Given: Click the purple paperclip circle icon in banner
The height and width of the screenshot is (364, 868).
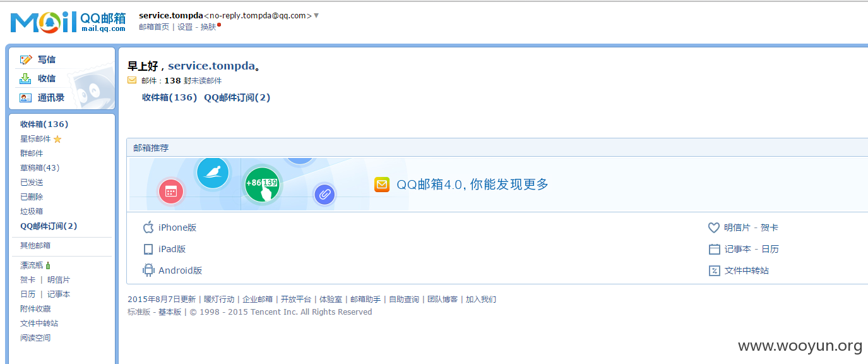Looking at the screenshot, I should pyautogui.click(x=324, y=194).
